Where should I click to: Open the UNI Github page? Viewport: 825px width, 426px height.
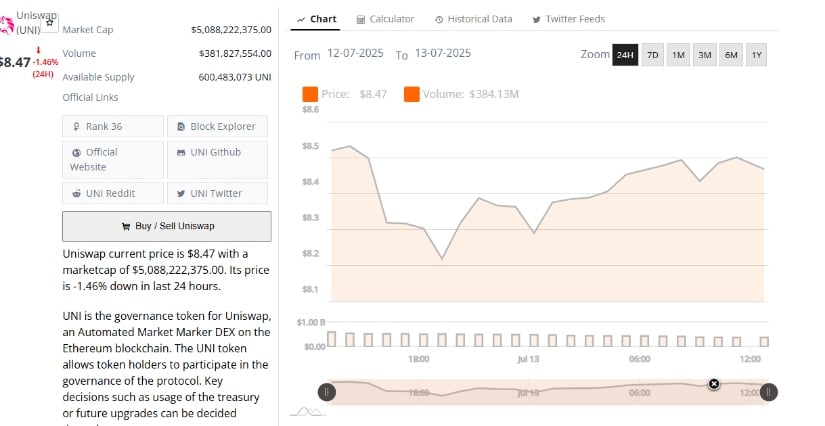[x=216, y=152]
